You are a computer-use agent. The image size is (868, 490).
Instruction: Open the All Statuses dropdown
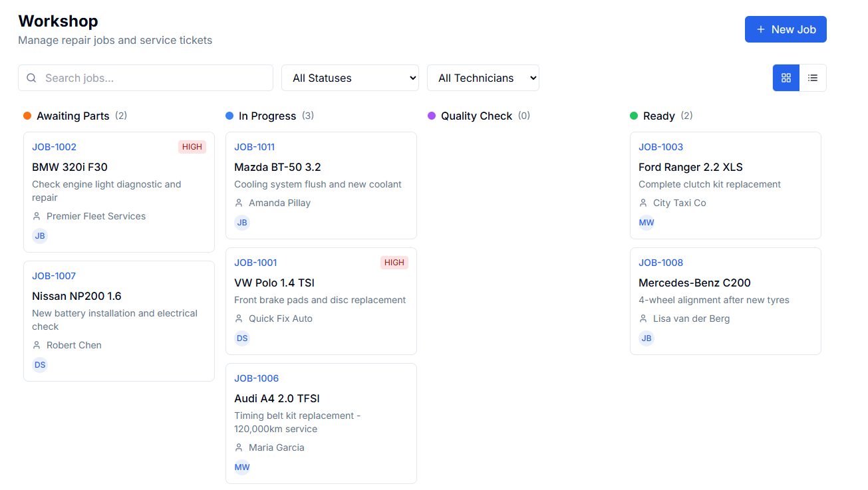tap(350, 78)
